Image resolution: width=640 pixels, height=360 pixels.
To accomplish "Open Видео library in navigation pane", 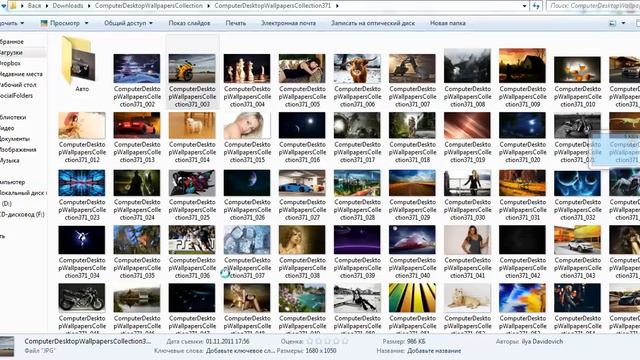I will [7, 128].
